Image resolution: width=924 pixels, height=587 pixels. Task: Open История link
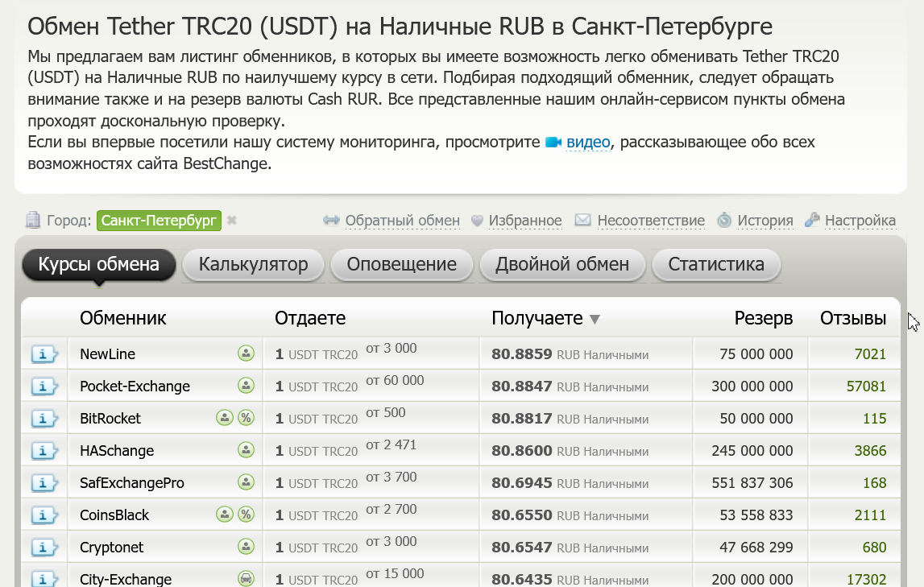764,220
